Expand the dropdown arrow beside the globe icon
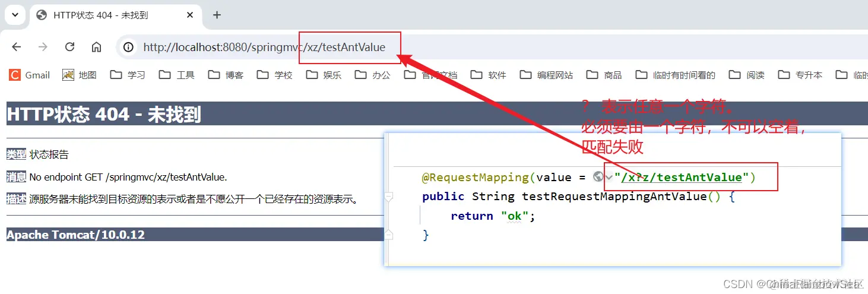Viewport: 868px width, 294px height. click(609, 178)
